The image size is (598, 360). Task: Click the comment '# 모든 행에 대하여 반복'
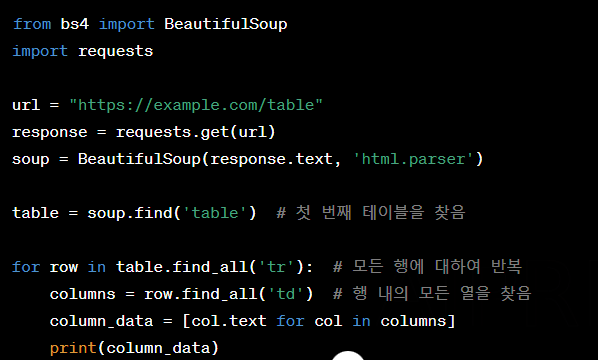coord(427,266)
